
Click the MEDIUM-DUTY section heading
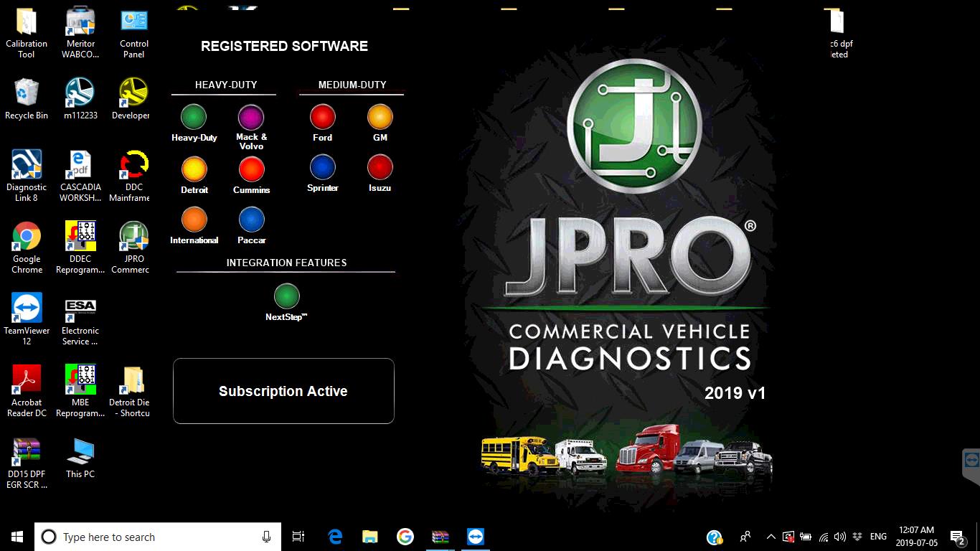pos(352,85)
